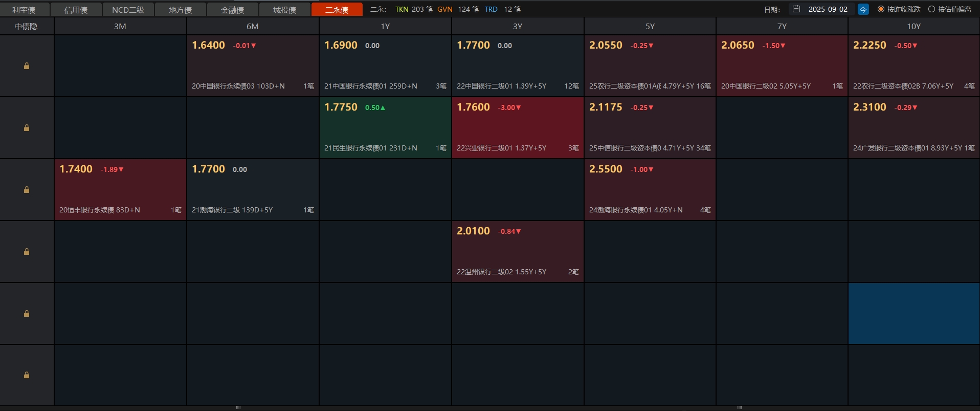
Task: Click the lock icon in the fourth row
Action: coord(27,252)
